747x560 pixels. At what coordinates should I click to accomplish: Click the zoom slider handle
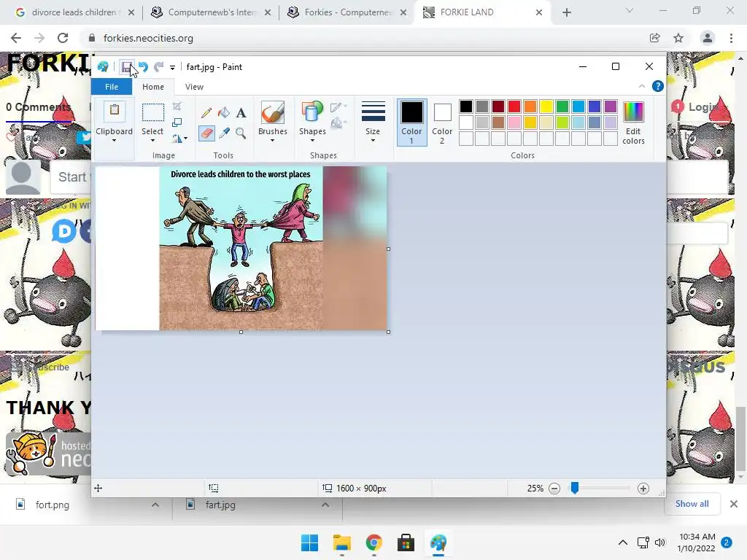[x=575, y=488]
